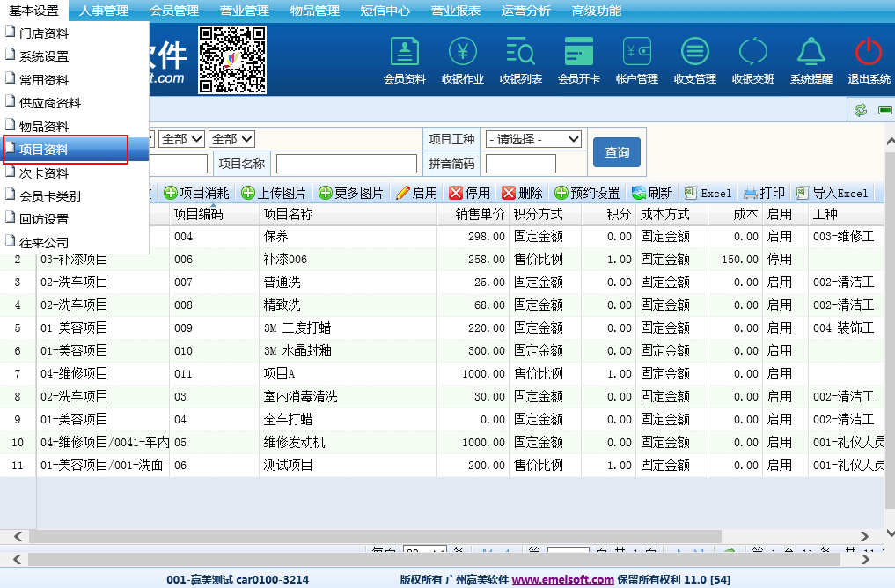The width and height of the screenshot is (895, 588).
Task: Click the green refresh arrows icon
Action: tap(861, 110)
